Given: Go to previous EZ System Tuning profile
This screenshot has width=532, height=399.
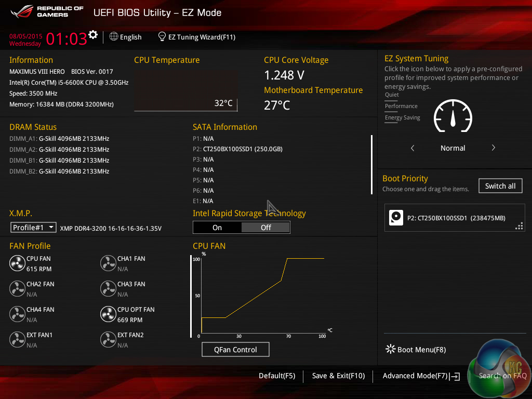Looking at the screenshot, I should coord(413,148).
